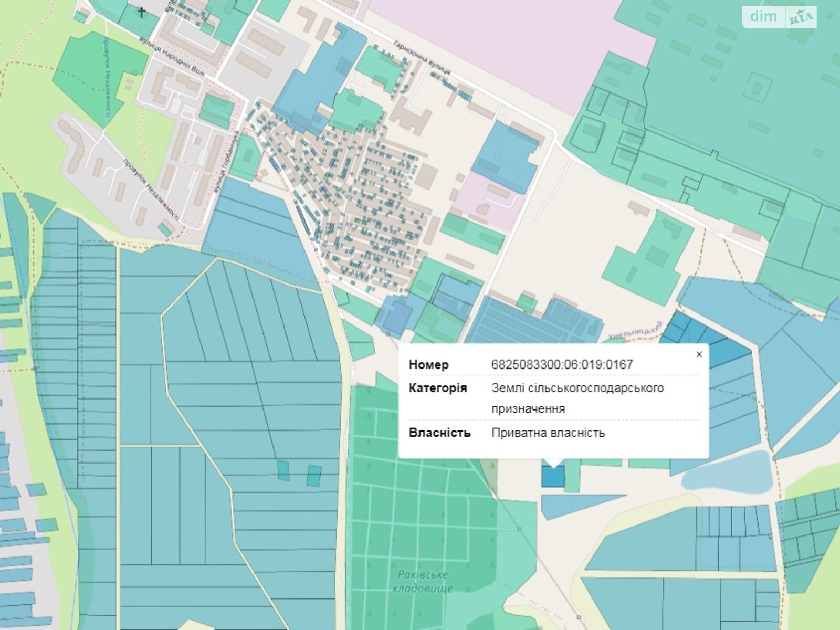Image resolution: width=840 pixels, height=630 pixels.
Task: Click the Категорія label in popup
Action: pyautogui.click(x=437, y=388)
